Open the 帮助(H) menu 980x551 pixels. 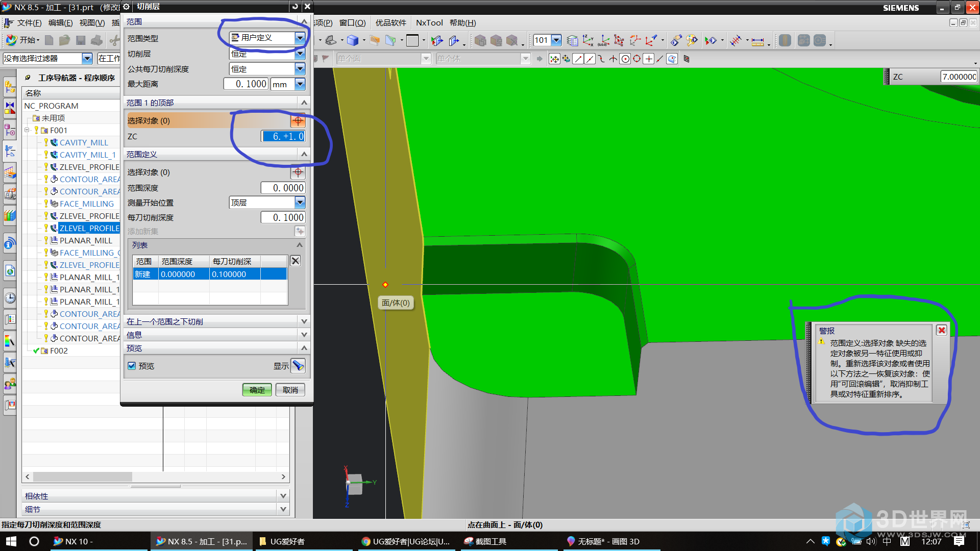(463, 23)
